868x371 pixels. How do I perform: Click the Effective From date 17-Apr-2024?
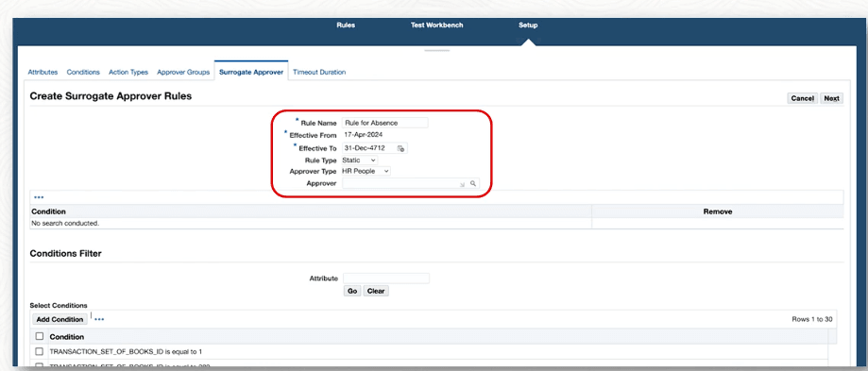[x=363, y=134]
